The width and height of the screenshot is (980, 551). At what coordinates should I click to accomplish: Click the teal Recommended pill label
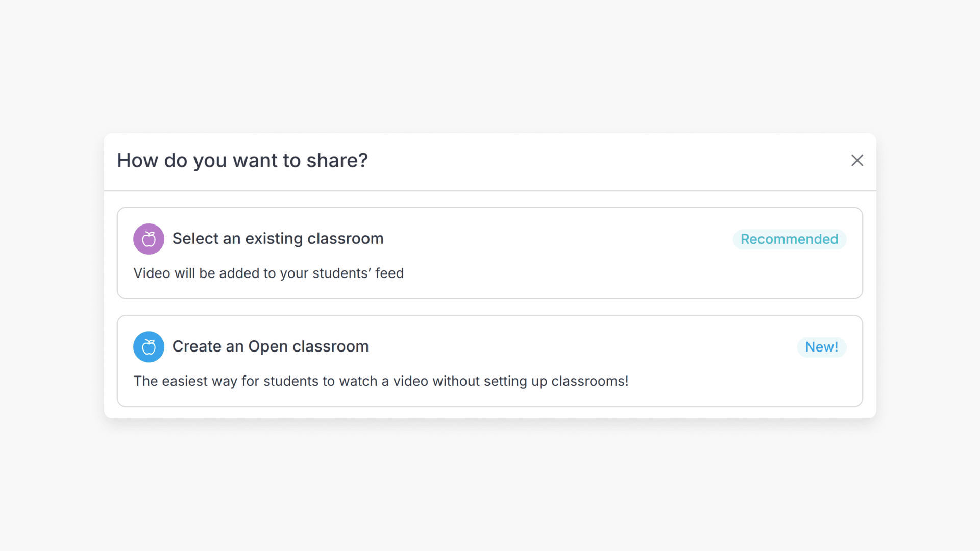(789, 239)
